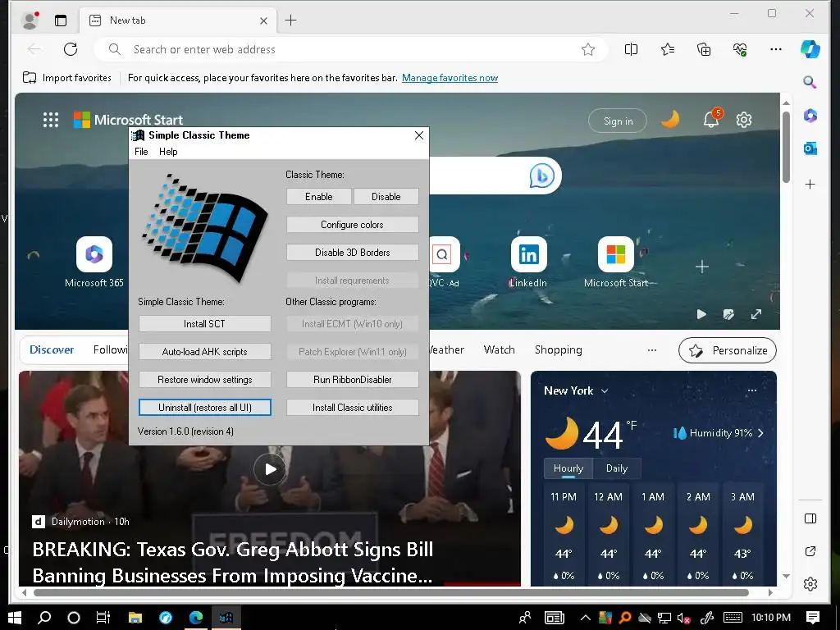Click Run RibbonDisabler button
840x630 pixels.
[x=352, y=379]
